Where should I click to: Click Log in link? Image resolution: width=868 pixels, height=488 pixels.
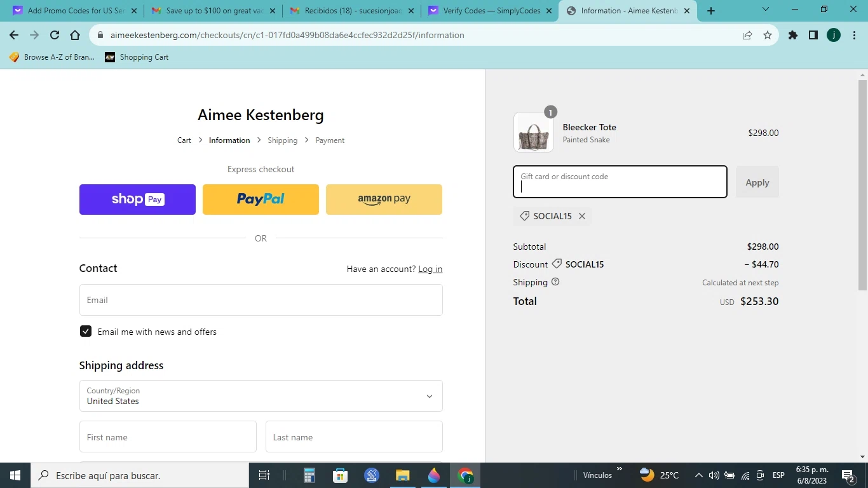(x=430, y=269)
